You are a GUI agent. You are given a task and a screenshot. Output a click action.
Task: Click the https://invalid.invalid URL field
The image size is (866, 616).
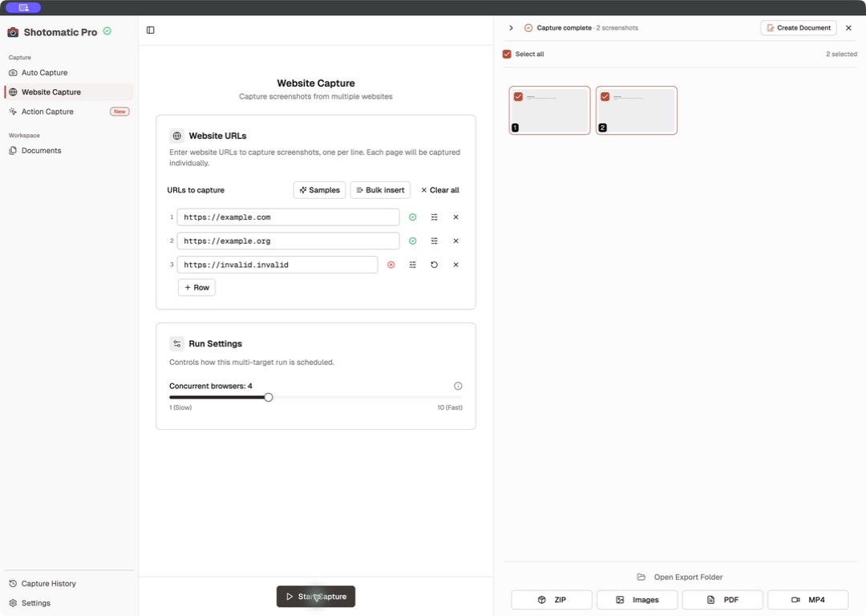tap(277, 265)
